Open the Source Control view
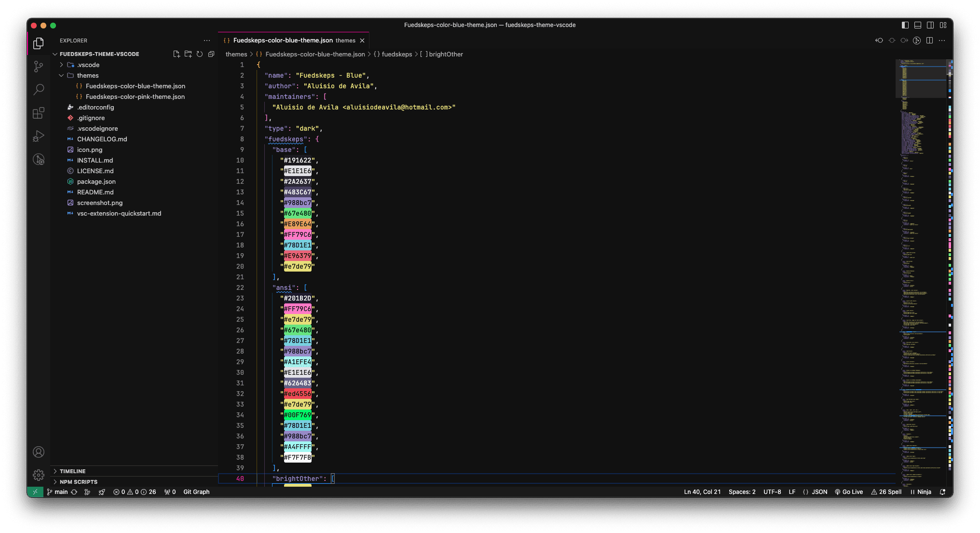Image resolution: width=980 pixels, height=533 pixels. [39, 67]
